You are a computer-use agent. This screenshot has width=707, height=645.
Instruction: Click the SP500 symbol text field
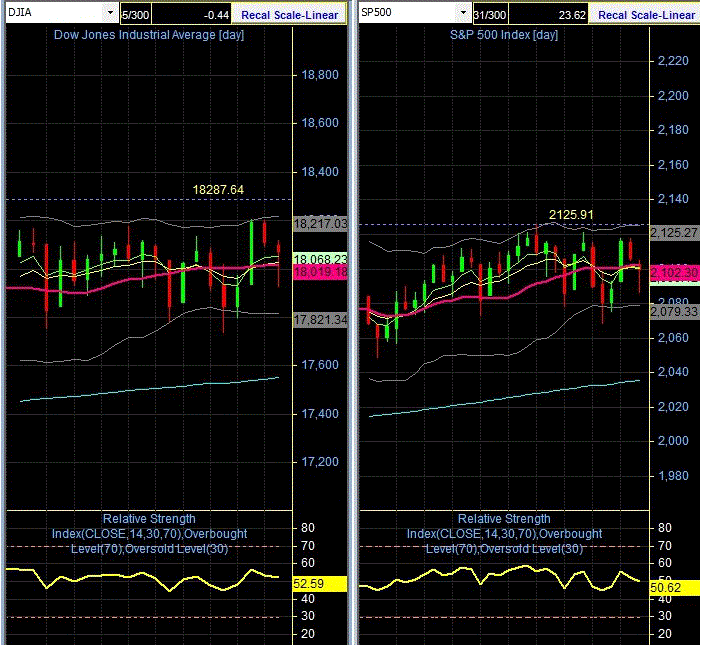point(409,13)
